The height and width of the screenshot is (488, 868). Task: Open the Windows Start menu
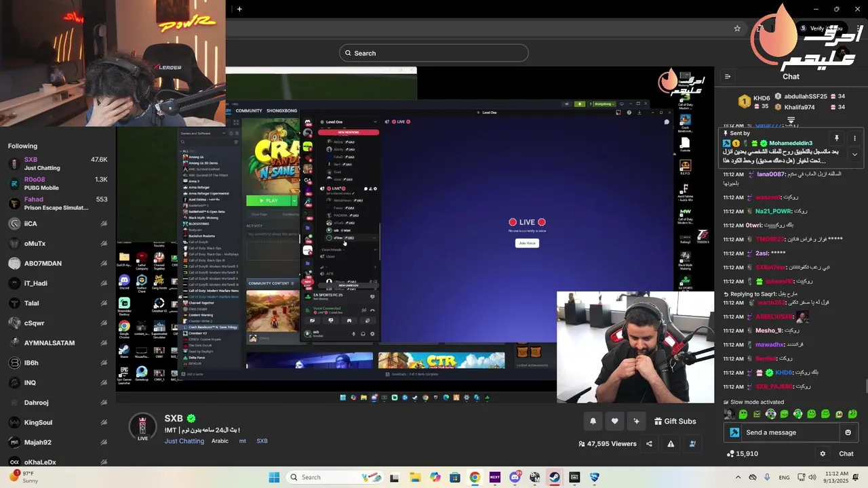274,477
